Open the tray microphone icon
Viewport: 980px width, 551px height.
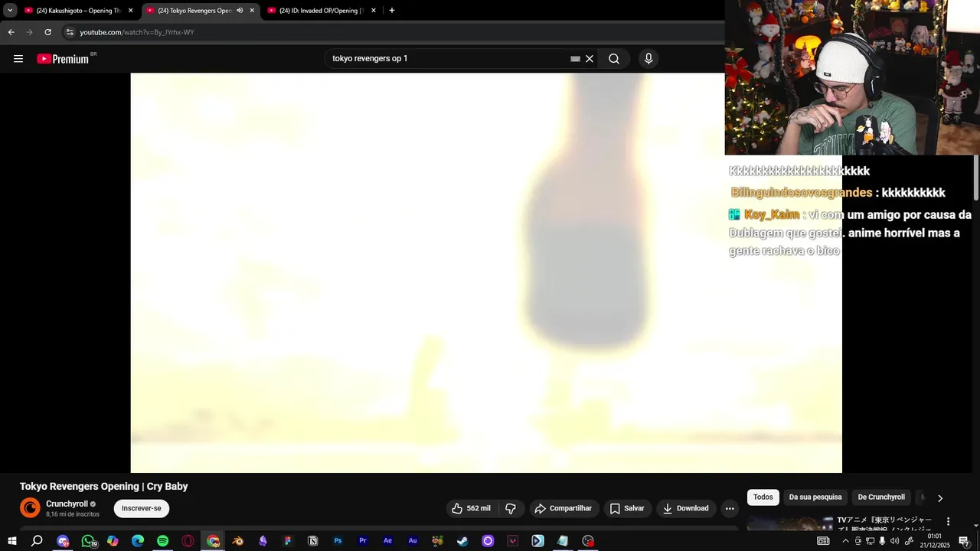(882, 541)
